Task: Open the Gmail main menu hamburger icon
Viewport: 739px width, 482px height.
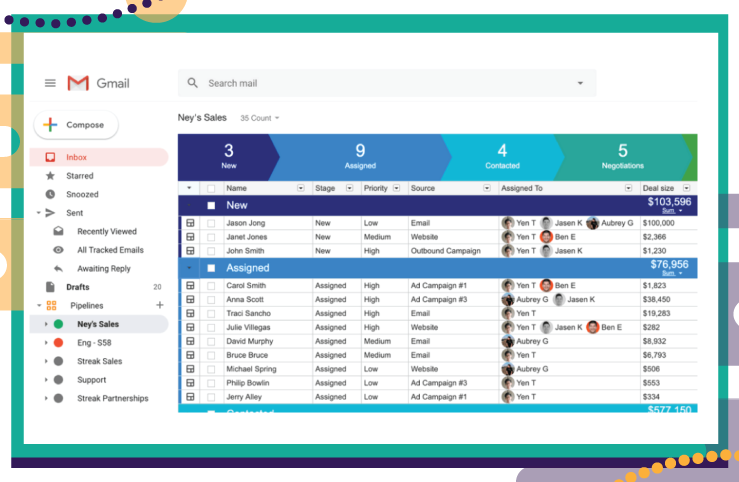Action: click(50, 83)
